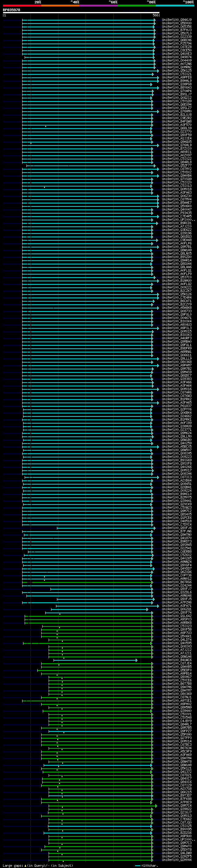Open hit UniRef100_B9T3D7
The height and width of the screenshot is (868, 197).
point(177,796)
